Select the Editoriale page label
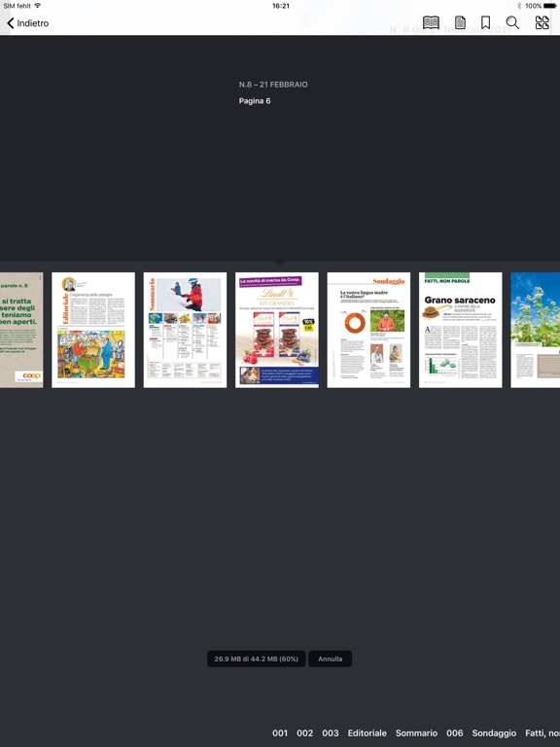Viewport: 560px width, 747px height. 367,732
